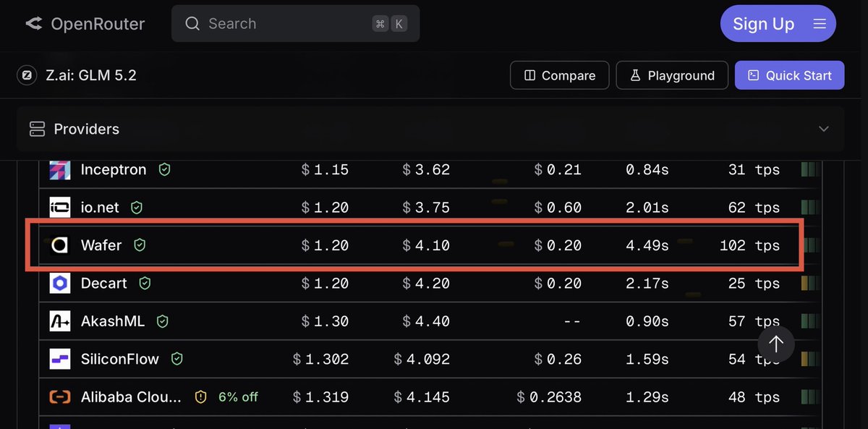The image size is (868, 429).
Task: Click the 6% off discount label
Action: 238,397
